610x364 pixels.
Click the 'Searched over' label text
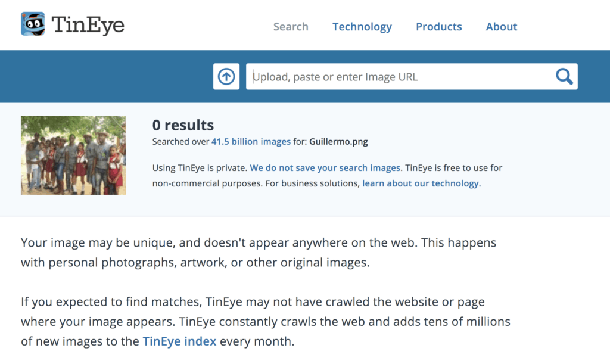coord(180,142)
